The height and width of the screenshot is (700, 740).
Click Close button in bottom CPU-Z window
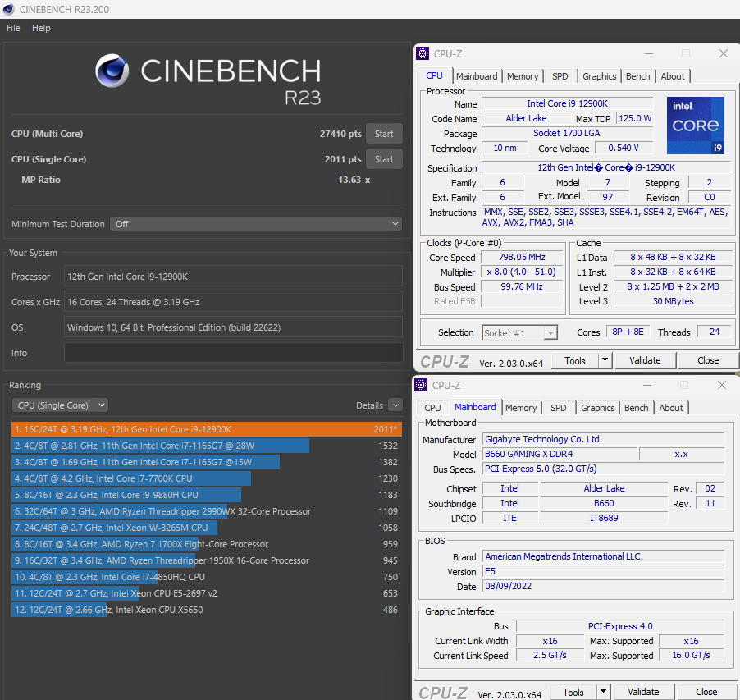(x=706, y=692)
